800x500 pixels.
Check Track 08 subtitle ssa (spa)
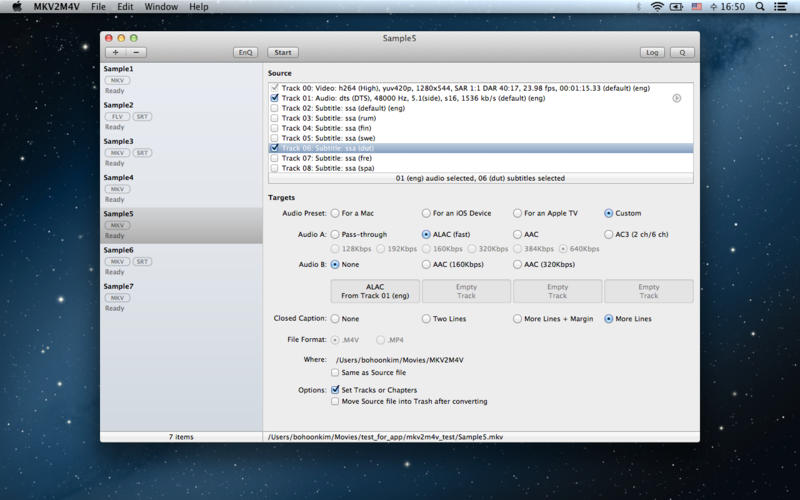pyautogui.click(x=274, y=168)
